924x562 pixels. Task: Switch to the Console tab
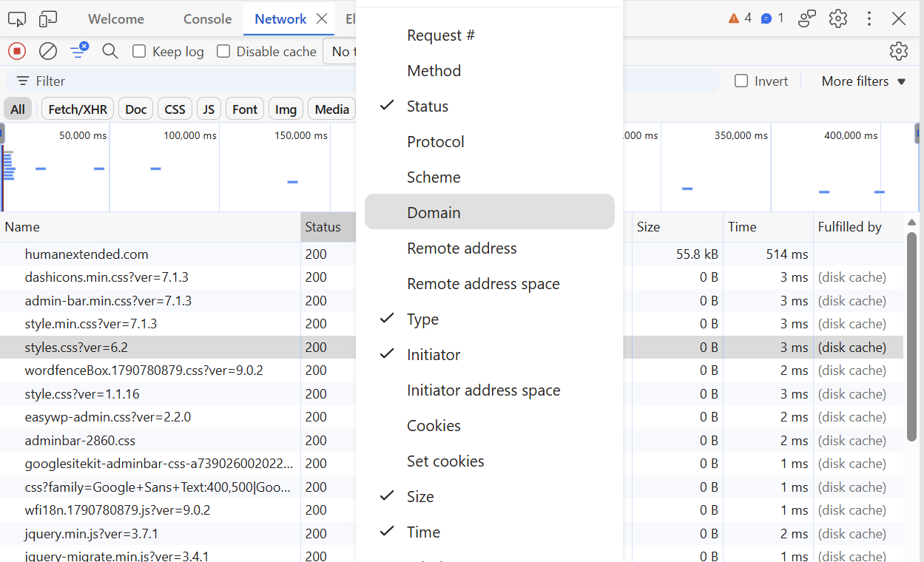pyautogui.click(x=207, y=18)
